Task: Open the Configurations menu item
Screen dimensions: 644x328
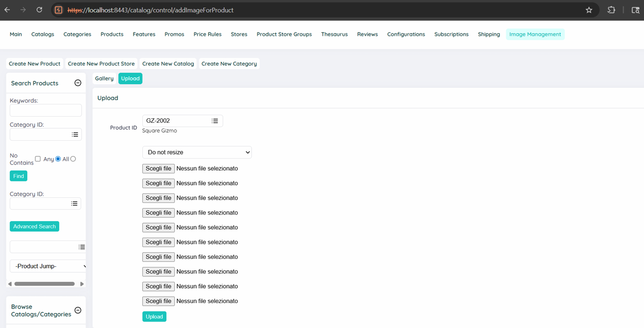Action: tap(406, 34)
